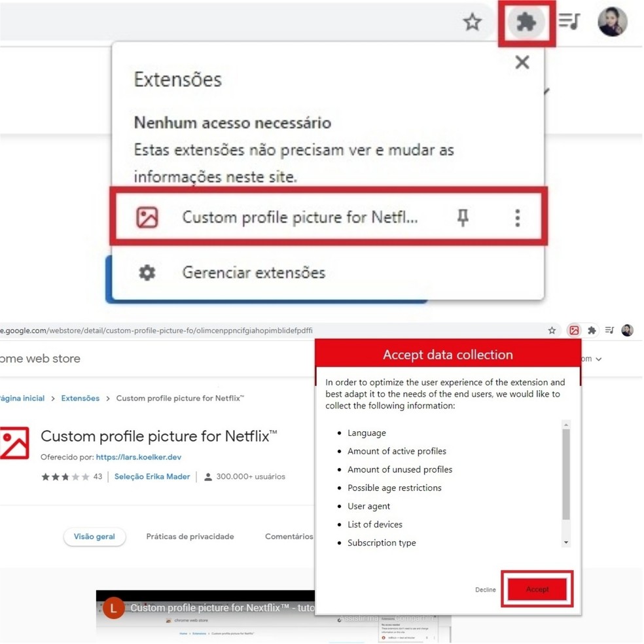Click the scrollbar thumb of the data list
The image size is (644, 644).
(566, 474)
